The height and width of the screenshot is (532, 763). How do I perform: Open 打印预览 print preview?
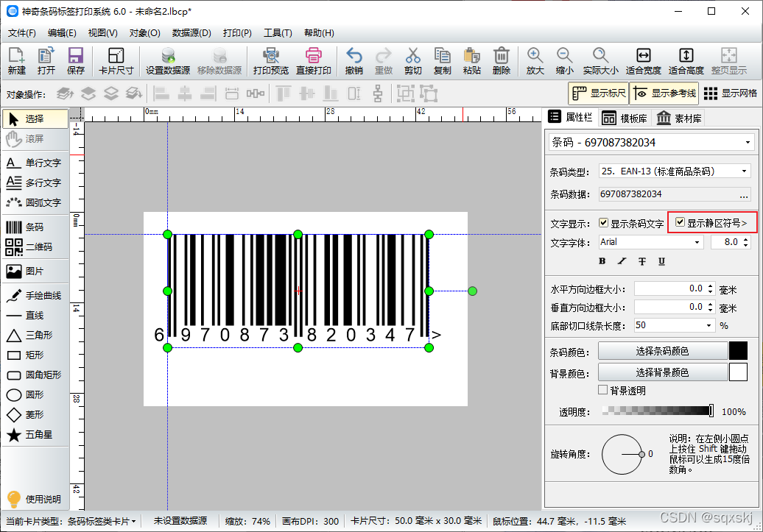(271, 61)
